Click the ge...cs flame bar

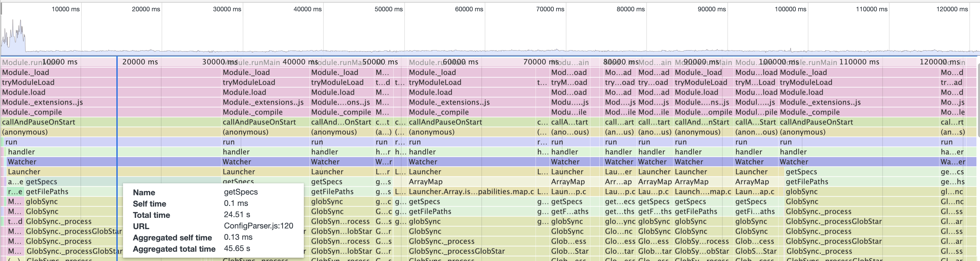coord(953,172)
